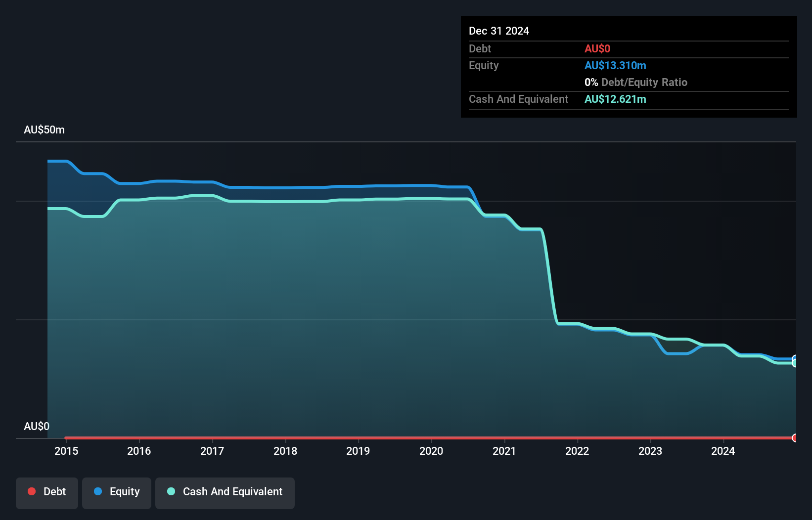Click the red Debt legend dot
This screenshot has height=520, width=812.
pyautogui.click(x=32, y=491)
